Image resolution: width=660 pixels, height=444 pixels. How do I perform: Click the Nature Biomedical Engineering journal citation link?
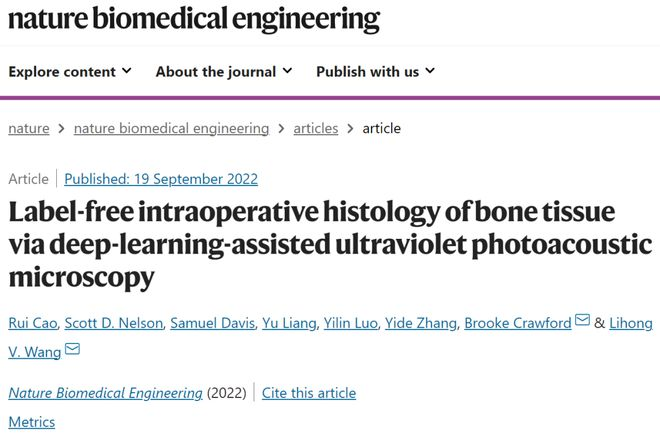[105, 393]
